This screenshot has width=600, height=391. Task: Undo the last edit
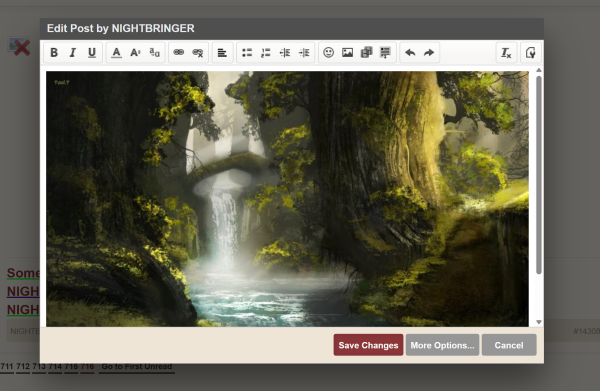410,52
